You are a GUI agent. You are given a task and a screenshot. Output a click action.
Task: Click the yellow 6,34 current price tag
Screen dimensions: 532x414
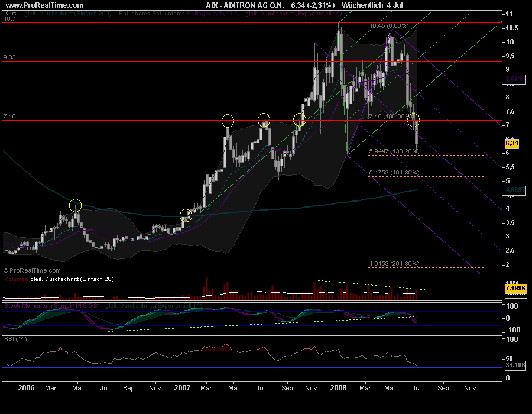[x=512, y=144]
